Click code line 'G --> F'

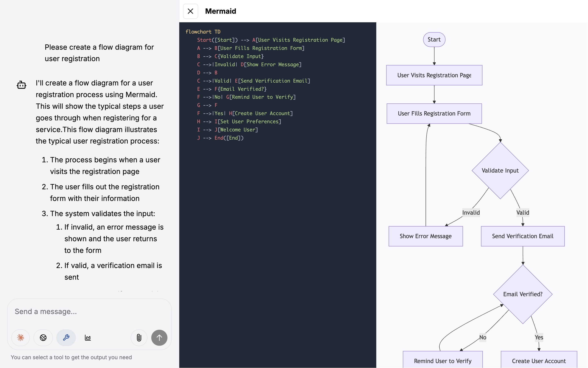point(207,105)
